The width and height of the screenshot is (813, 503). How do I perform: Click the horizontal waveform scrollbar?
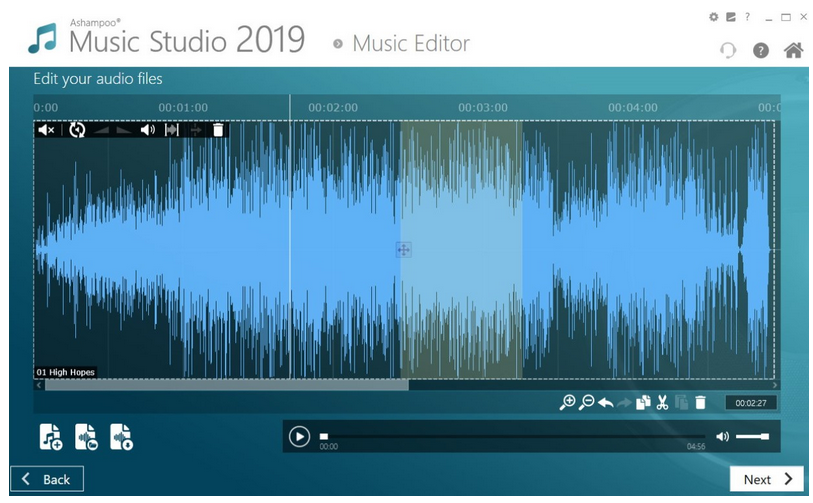(227, 385)
